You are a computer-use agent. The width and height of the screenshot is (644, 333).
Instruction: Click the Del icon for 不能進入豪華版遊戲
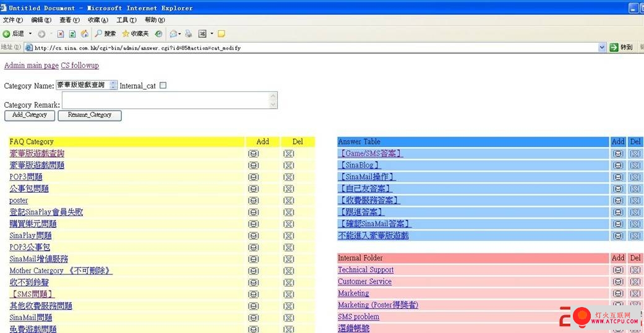pyautogui.click(x=635, y=236)
